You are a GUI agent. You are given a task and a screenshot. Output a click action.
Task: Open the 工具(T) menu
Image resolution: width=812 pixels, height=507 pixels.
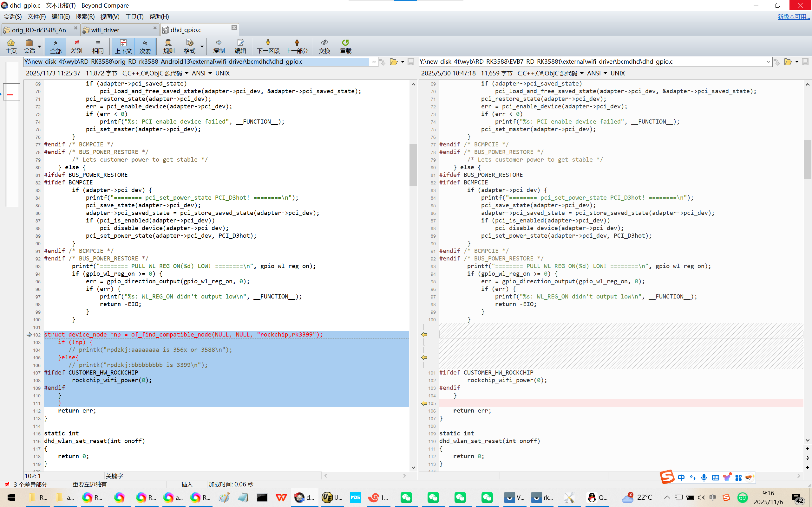pyautogui.click(x=134, y=16)
